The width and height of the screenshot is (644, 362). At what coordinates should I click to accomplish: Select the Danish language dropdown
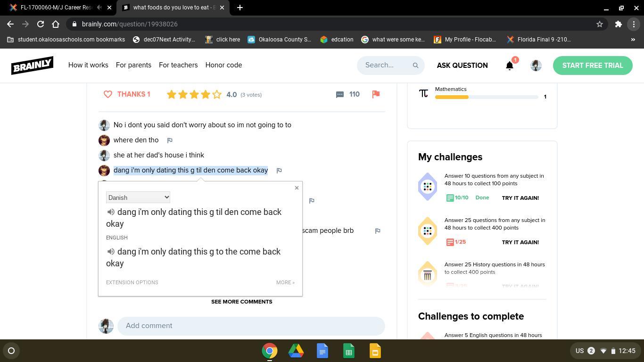tap(138, 197)
